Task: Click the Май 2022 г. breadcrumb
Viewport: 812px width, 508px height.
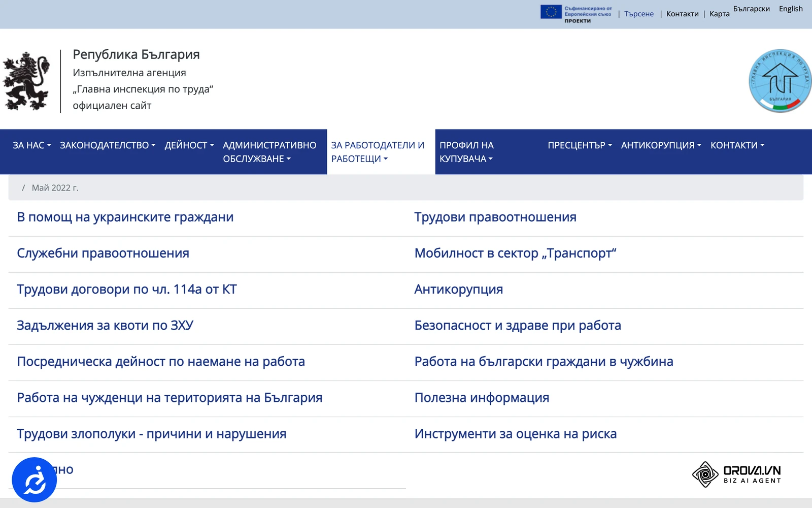Action: 55,188
